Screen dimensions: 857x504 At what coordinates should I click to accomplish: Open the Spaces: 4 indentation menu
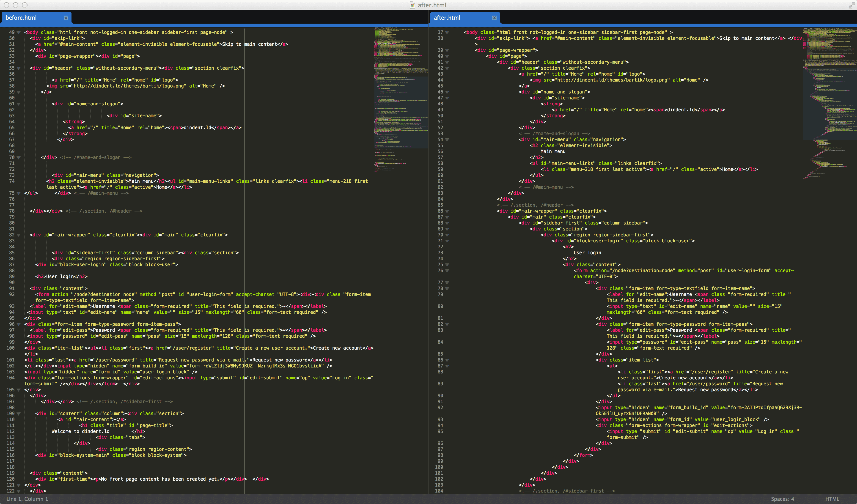782,499
